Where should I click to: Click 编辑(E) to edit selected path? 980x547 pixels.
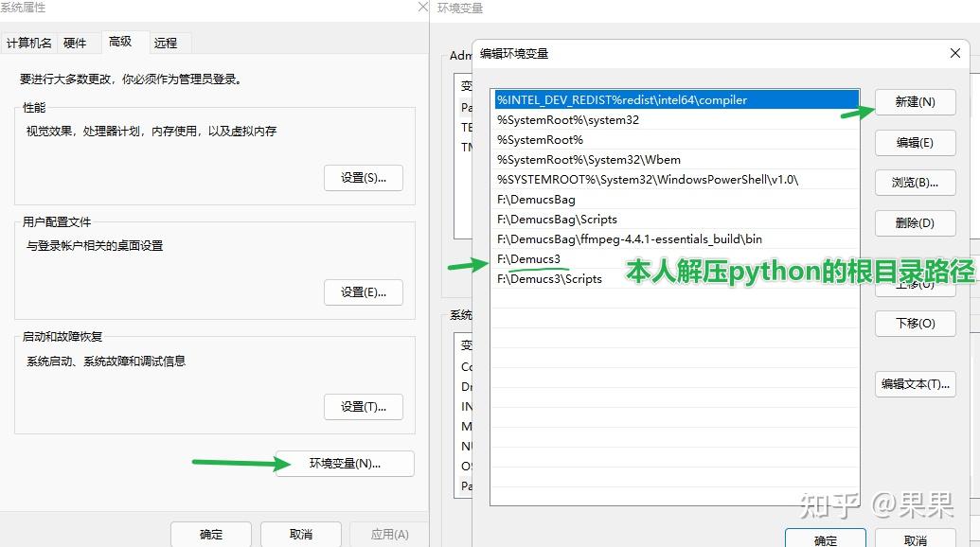point(915,142)
